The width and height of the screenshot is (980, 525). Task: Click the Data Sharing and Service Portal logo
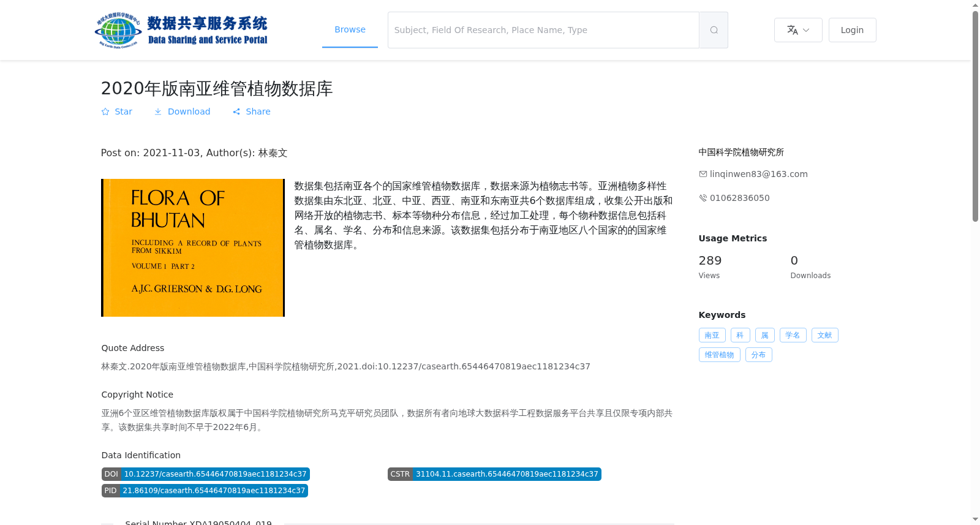point(181,30)
